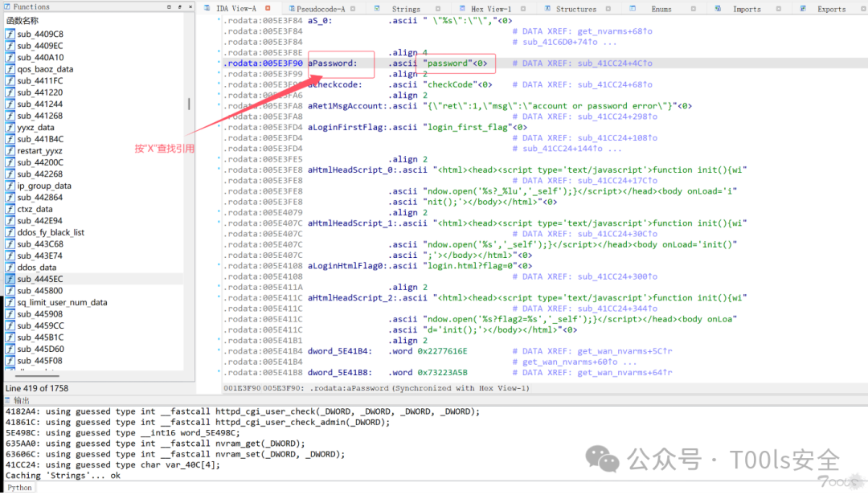Click the aRet1MsgAccount label
The width and height of the screenshot is (868, 495).
coord(348,106)
